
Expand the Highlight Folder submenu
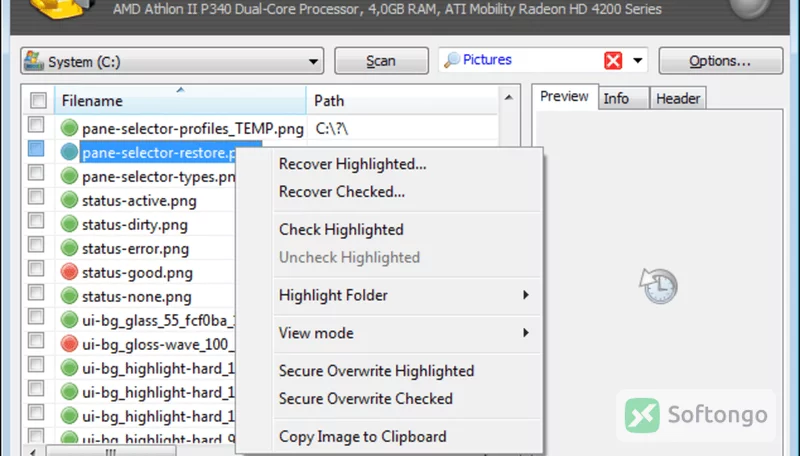tap(407, 295)
